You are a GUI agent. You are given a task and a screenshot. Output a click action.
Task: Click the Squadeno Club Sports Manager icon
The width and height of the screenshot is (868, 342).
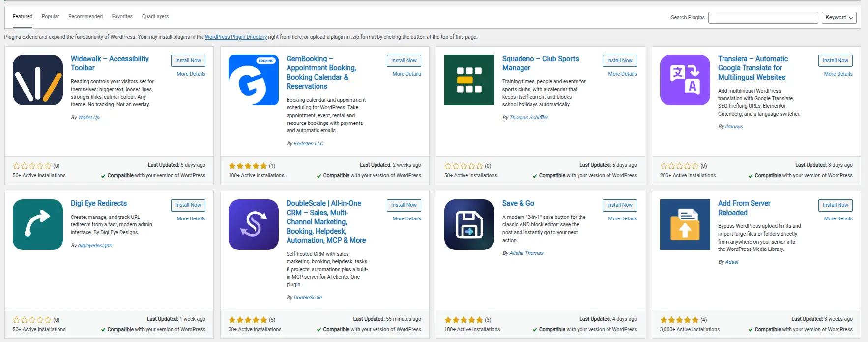coord(469,80)
